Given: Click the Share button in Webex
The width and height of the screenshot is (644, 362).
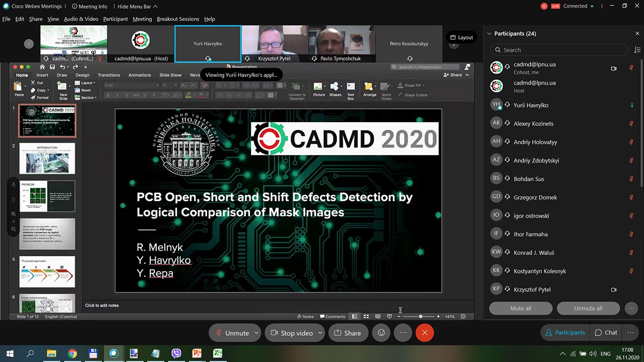Looking at the screenshot, I should tap(348, 333).
